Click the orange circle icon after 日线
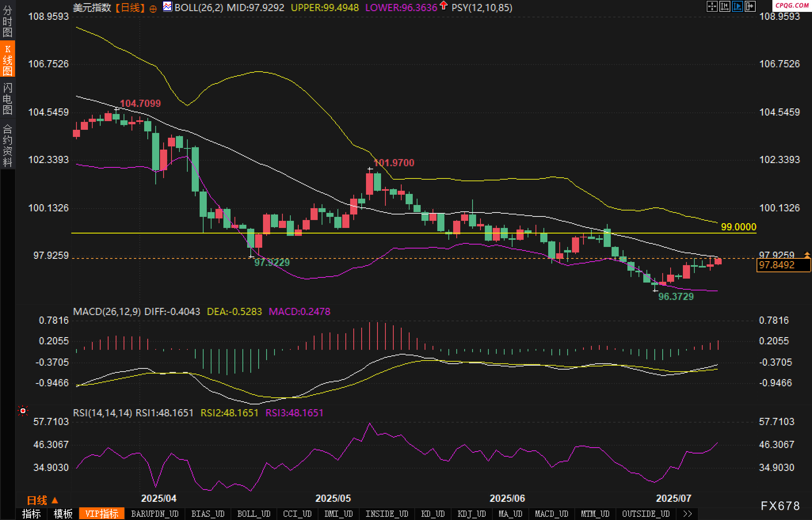Viewport: 812px width, 520px height. tap(153, 9)
